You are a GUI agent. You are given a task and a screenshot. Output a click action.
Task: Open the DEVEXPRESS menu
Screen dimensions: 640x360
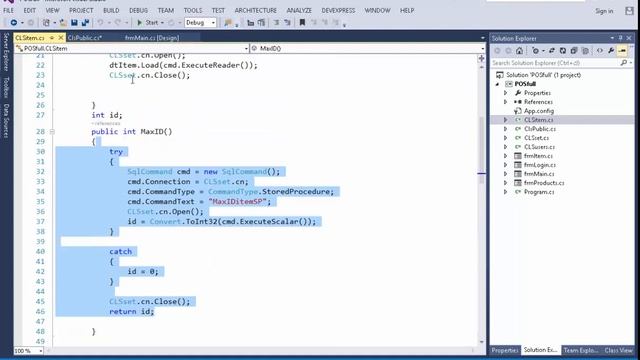click(338, 10)
